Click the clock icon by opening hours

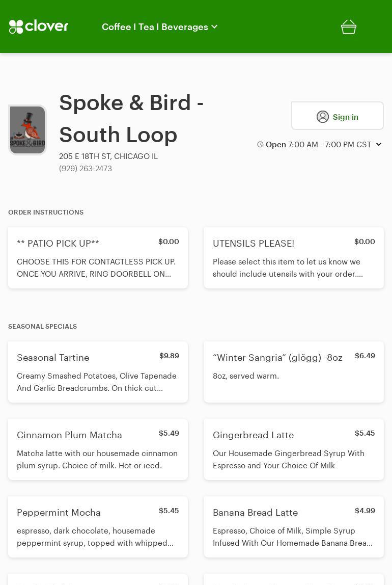[x=260, y=145]
